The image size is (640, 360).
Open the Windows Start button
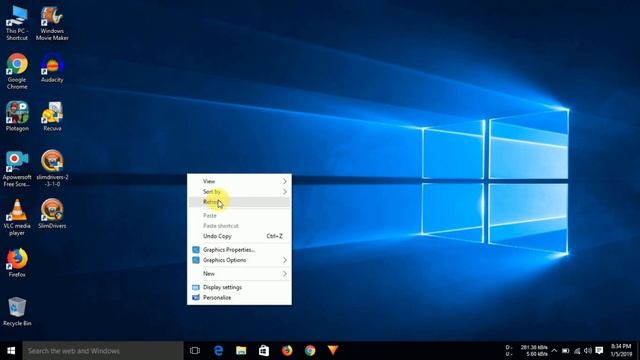11,351
